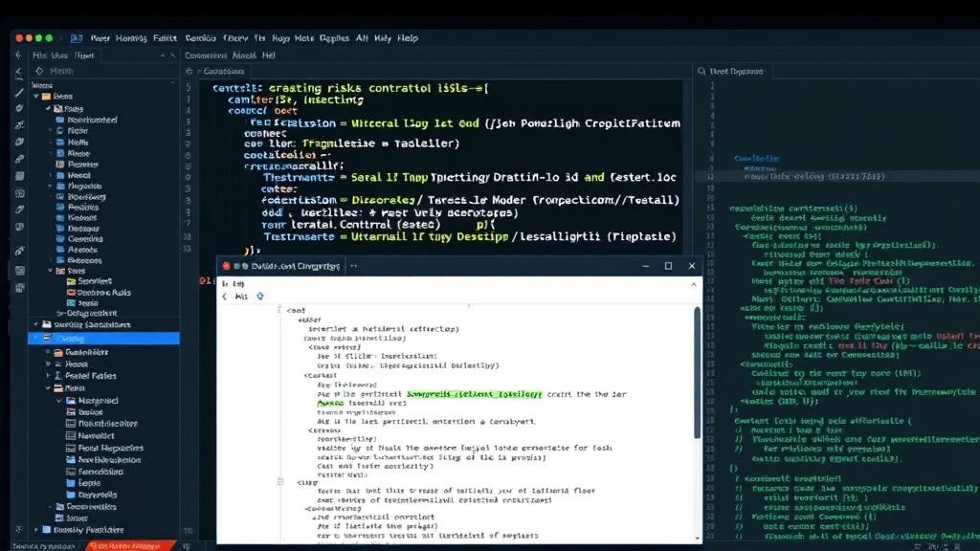Select the right panel tab next to the magnifier
The image size is (980, 551).
click(736, 71)
